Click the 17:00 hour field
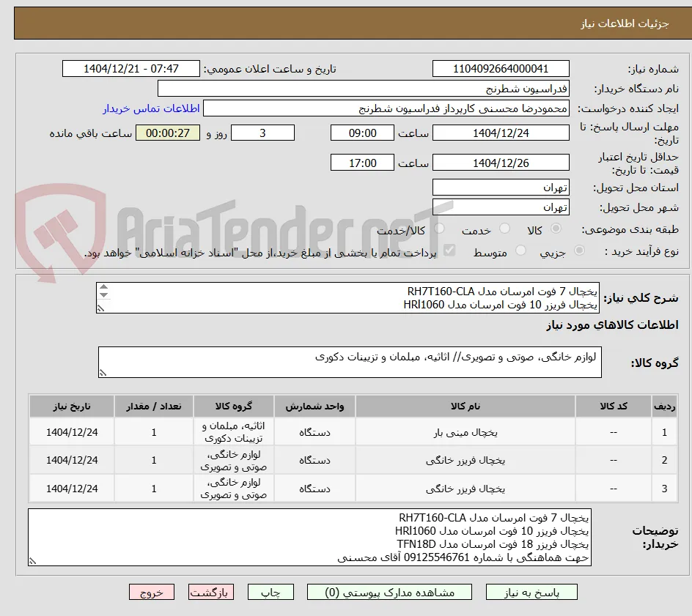Image resolution: width=692 pixels, height=616 pixels. click(362, 163)
